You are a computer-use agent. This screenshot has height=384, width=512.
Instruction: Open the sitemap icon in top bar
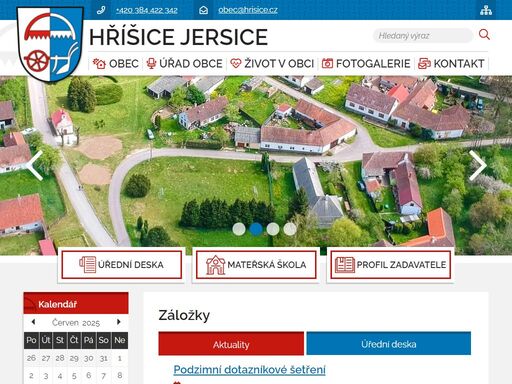pos(486,10)
